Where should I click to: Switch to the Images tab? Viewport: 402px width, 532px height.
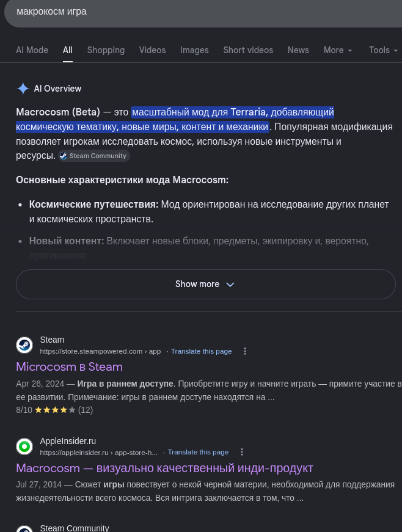[x=194, y=50]
